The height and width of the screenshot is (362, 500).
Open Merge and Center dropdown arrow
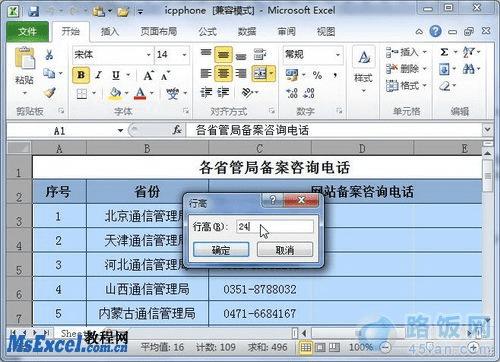(x=272, y=73)
